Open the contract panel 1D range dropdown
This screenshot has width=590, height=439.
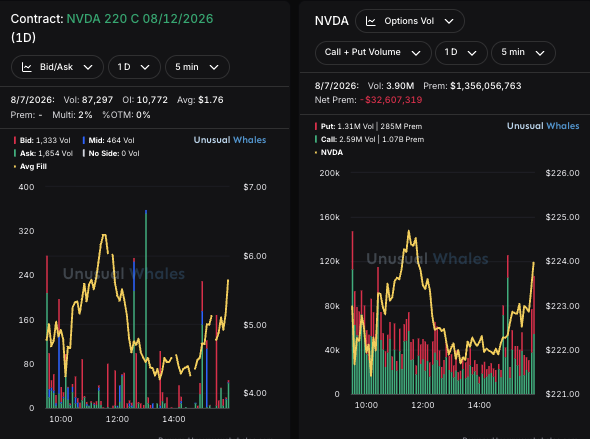click(134, 67)
